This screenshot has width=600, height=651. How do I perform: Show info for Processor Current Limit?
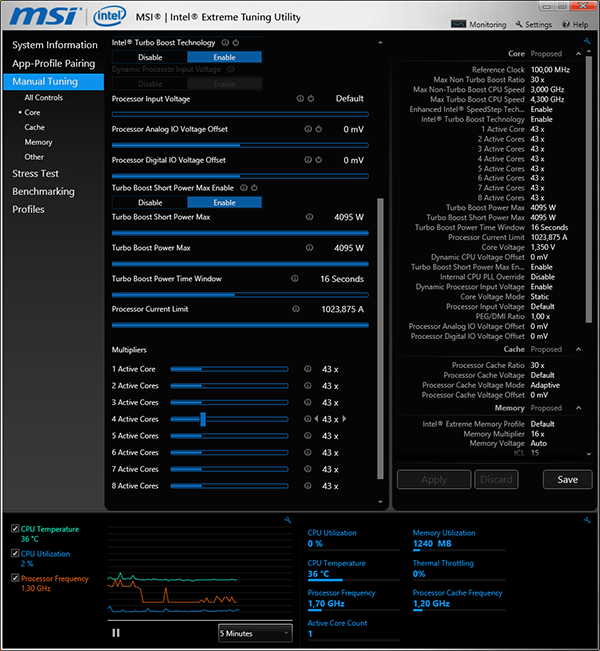coord(296,309)
